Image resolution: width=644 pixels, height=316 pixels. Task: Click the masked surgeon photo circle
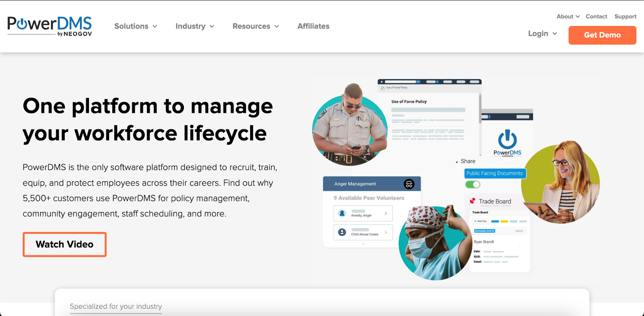point(435,243)
